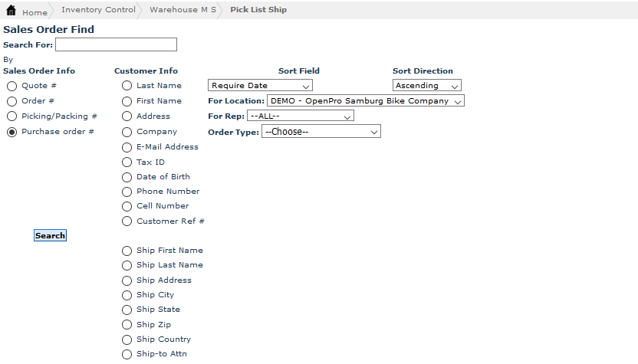Click the Home icon in breadcrumb

pos(11,11)
